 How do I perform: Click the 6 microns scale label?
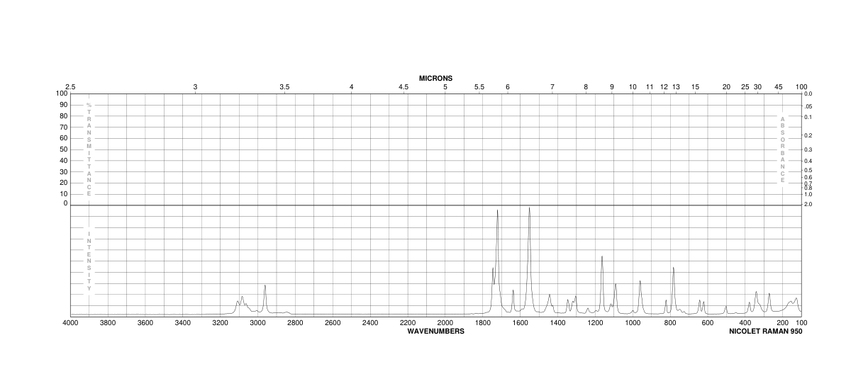pyautogui.click(x=508, y=87)
